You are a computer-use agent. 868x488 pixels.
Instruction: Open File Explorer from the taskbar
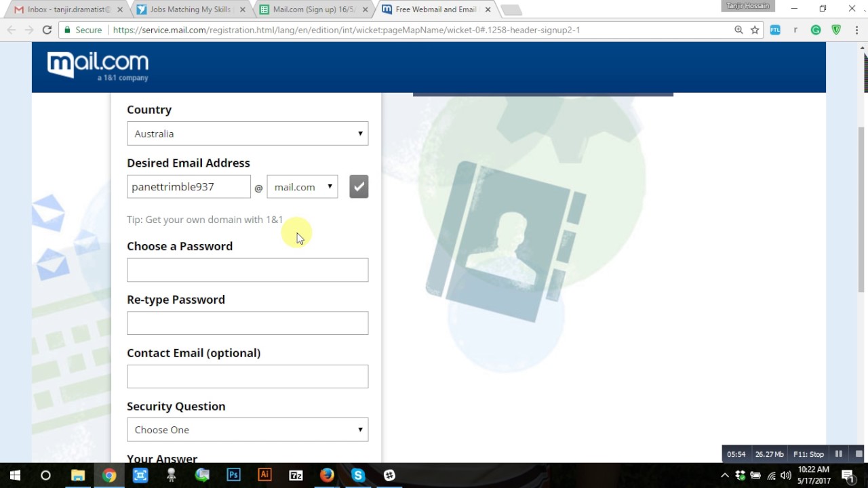pyautogui.click(x=77, y=475)
